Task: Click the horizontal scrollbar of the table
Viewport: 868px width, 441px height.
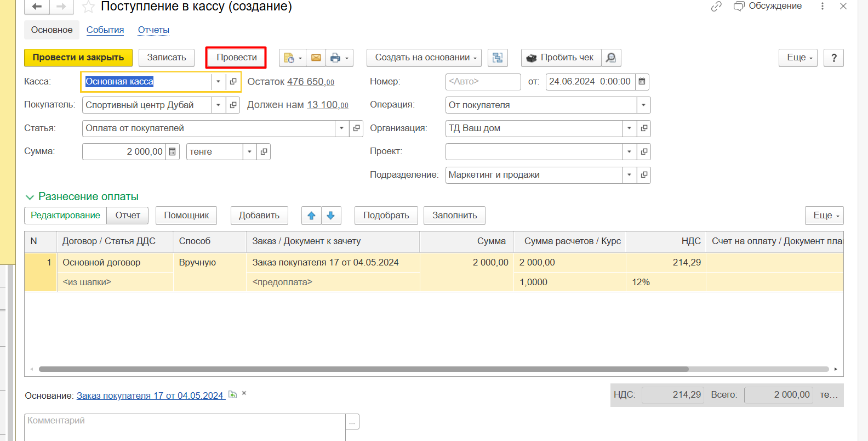Action: click(x=363, y=369)
